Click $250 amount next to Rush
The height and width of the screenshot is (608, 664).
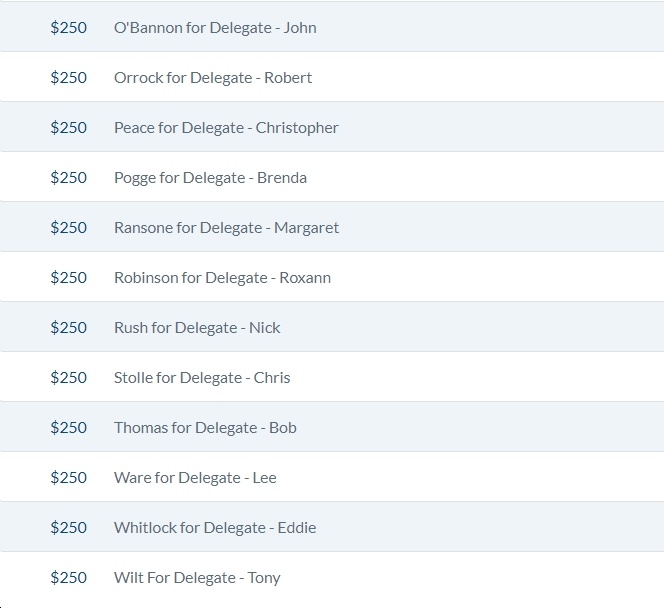pyautogui.click(x=69, y=328)
